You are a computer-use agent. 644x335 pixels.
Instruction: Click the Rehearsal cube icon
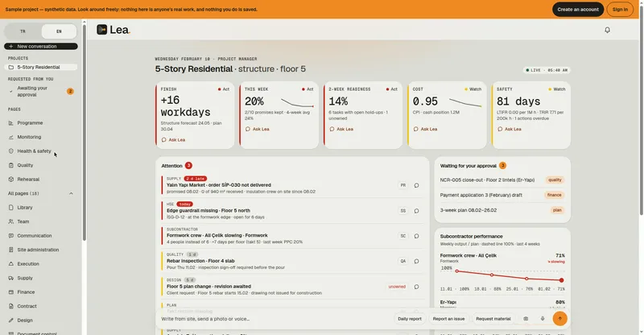11,180
